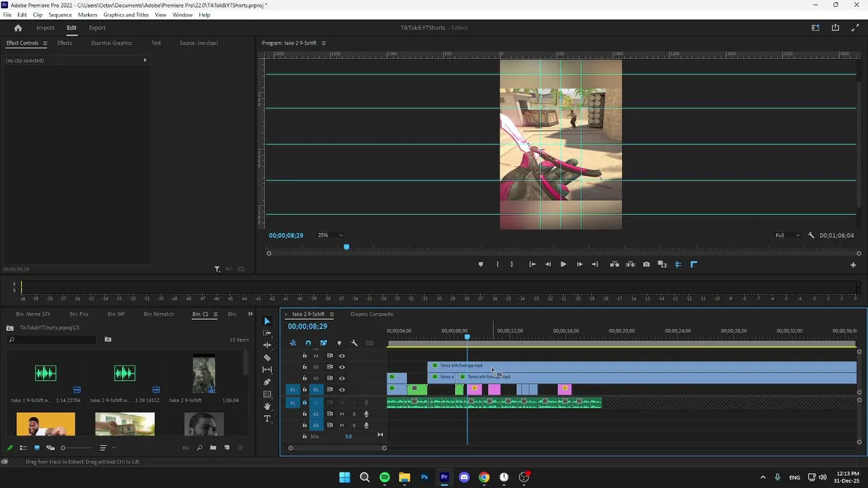This screenshot has height=488, width=868.
Task: Mute audio track A2
Action: (342, 414)
